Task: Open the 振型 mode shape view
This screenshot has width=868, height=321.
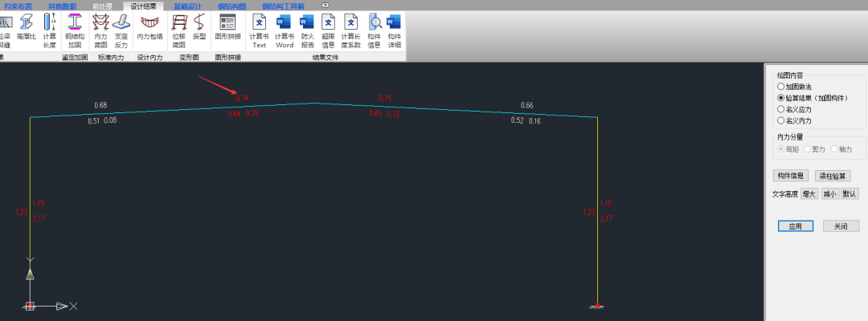Action: [x=199, y=27]
